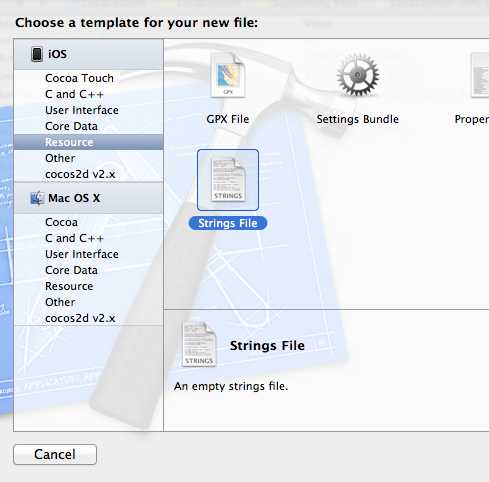Screen dimensions: 489x482
Task: Select C and C++ under Mac OS X
Action: [x=89, y=238]
